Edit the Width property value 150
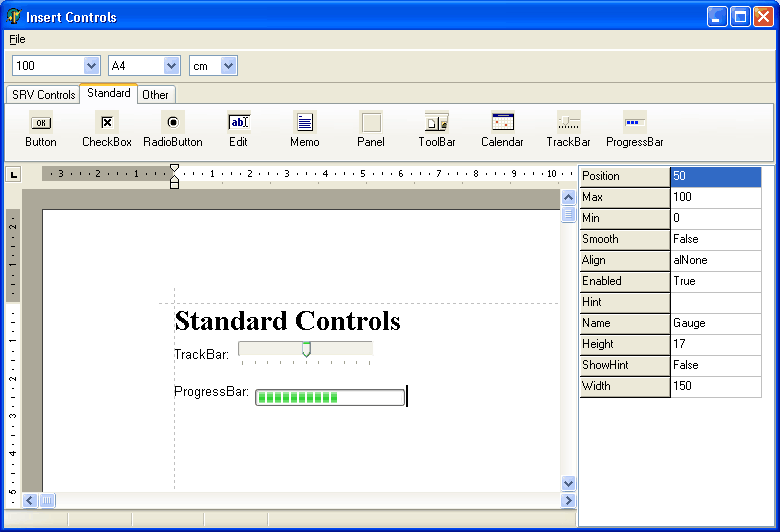780x532 pixels. pyautogui.click(x=715, y=386)
